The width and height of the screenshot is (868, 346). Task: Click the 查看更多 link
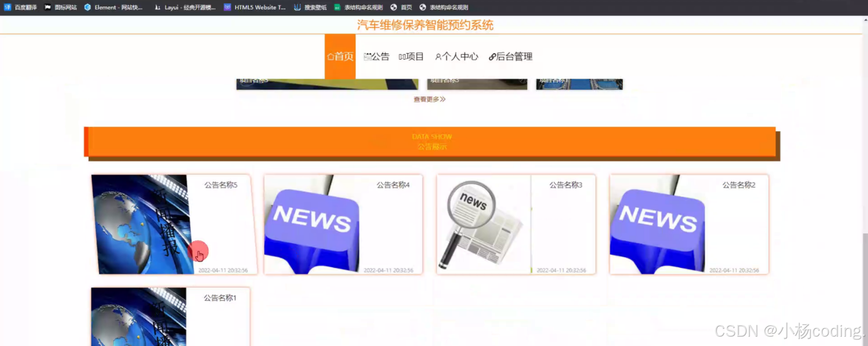(x=429, y=99)
